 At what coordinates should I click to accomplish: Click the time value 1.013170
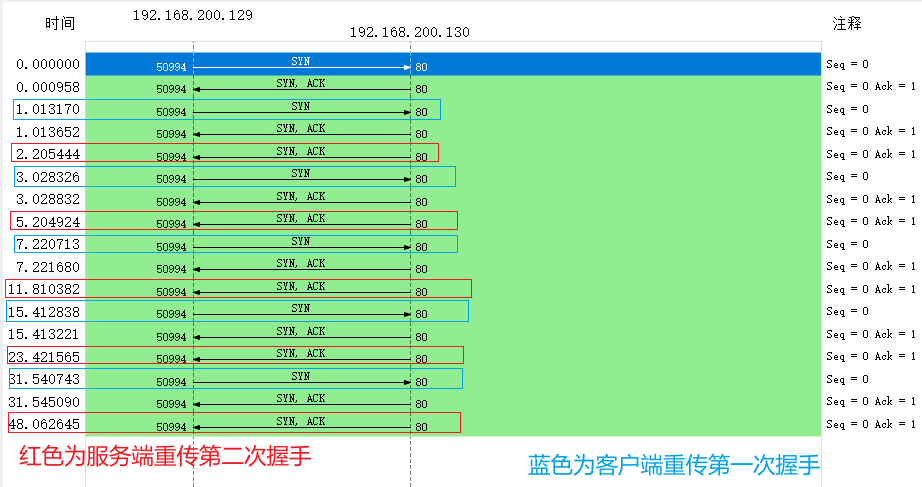pyautogui.click(x=48, y=109)
